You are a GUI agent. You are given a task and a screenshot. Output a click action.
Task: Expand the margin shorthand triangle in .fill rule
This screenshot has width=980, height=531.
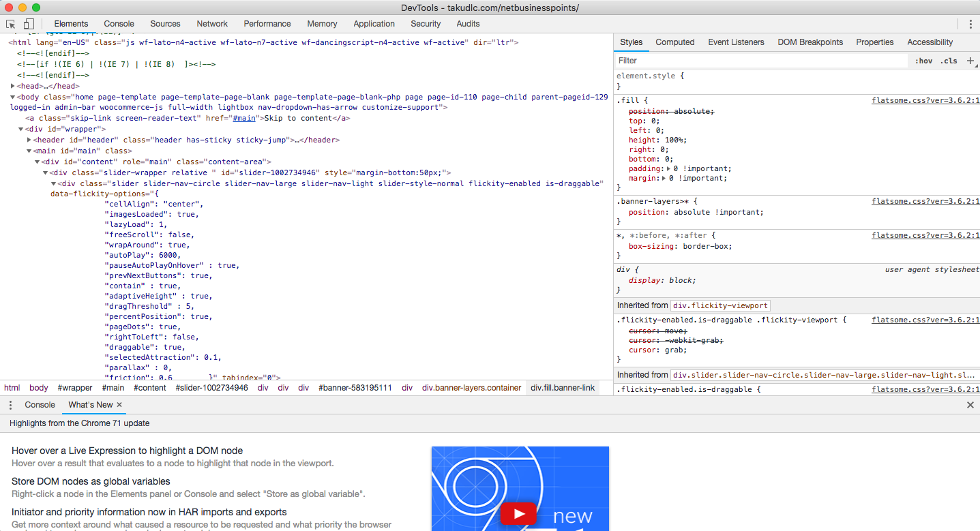click(664, 178)
